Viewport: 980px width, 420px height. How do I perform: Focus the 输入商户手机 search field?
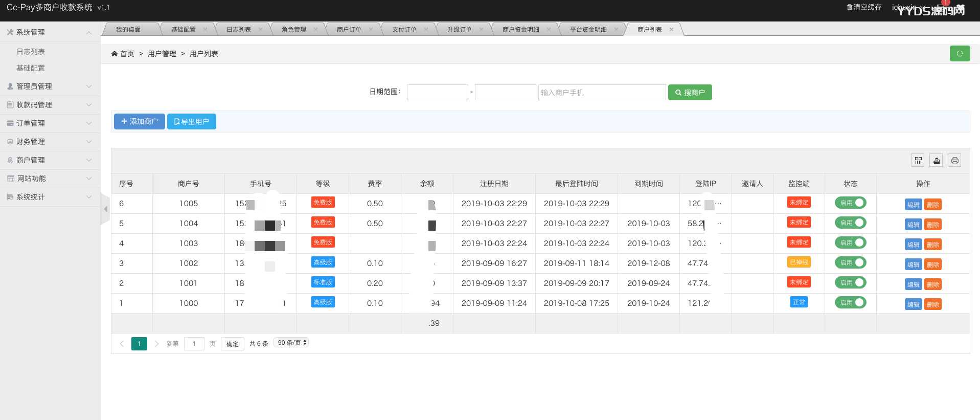coord(602,93)
